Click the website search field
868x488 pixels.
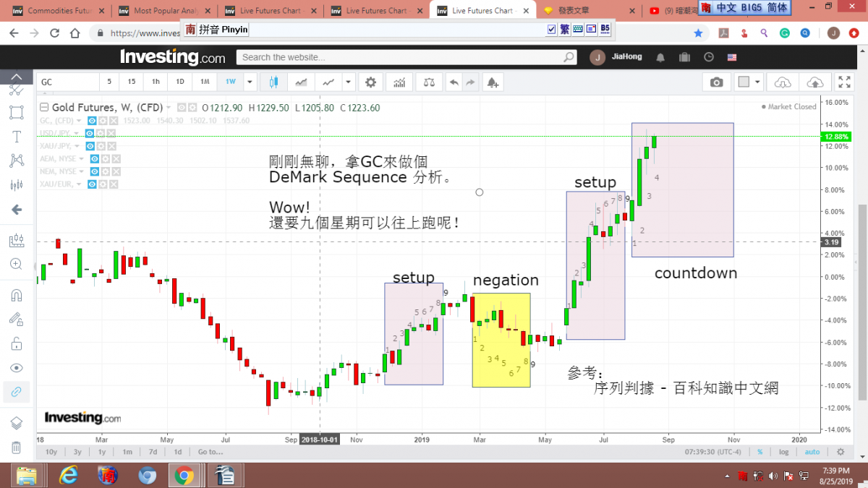(407, 57)
